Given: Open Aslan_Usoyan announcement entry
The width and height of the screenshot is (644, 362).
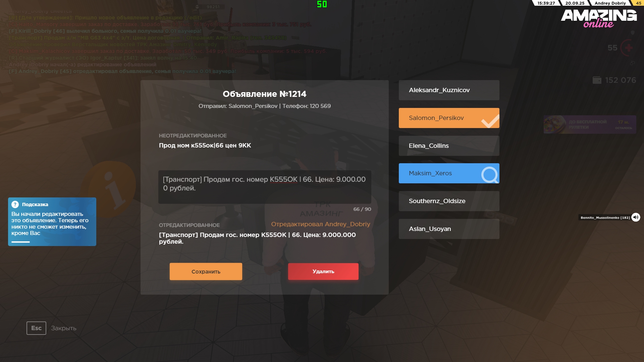Looking at the screenshot, I should [449, 229].
